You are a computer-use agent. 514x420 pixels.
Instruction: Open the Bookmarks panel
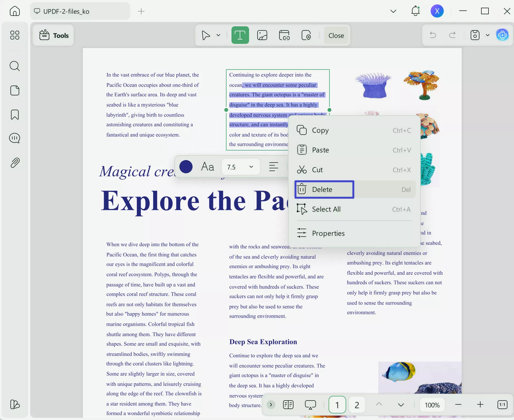(15, 115)
